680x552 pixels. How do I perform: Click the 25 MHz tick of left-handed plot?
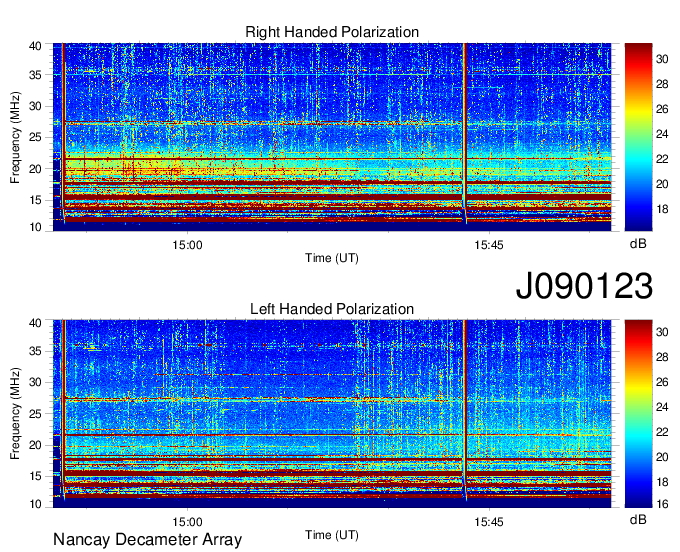pyautogui.click(x=35, y=414)
